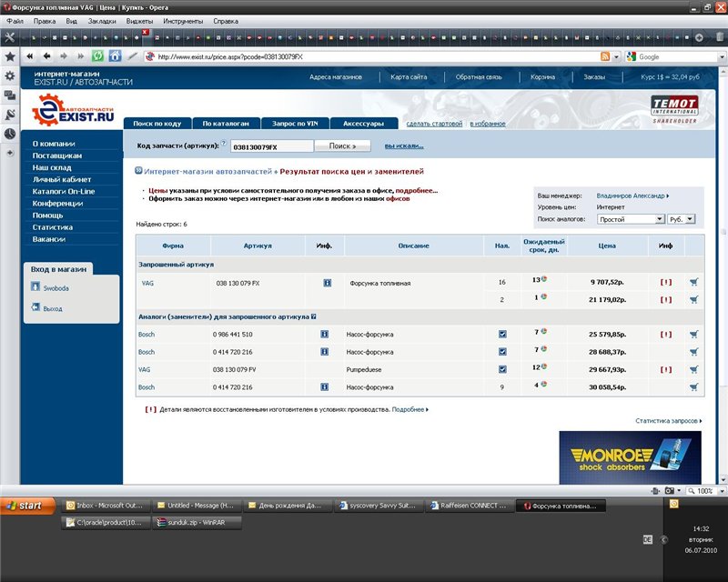The height and width of the screenshot is (582, 728).
Task: Click availability checkmark for Bosch 0 986 441 510
Action: click(502, 335)
